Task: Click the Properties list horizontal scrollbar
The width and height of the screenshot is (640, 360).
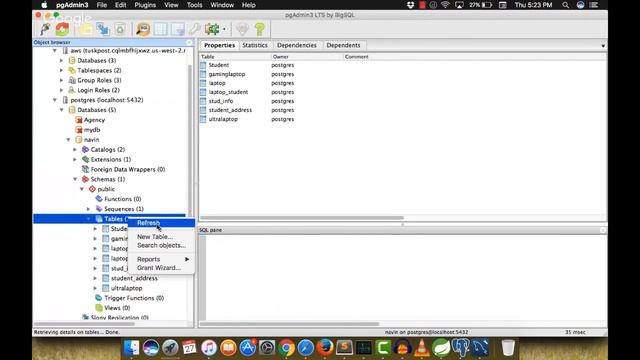Action: 302,218
